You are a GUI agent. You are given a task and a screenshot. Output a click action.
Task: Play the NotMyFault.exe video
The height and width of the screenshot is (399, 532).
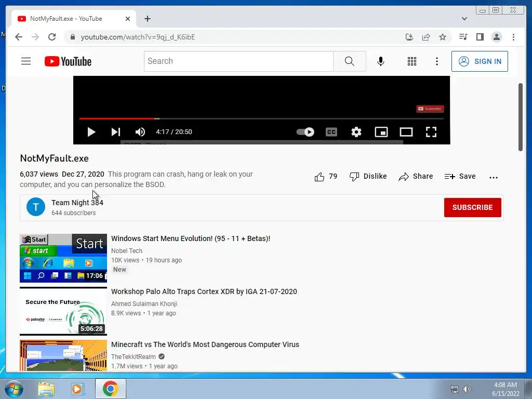click(x=91, y=132)
